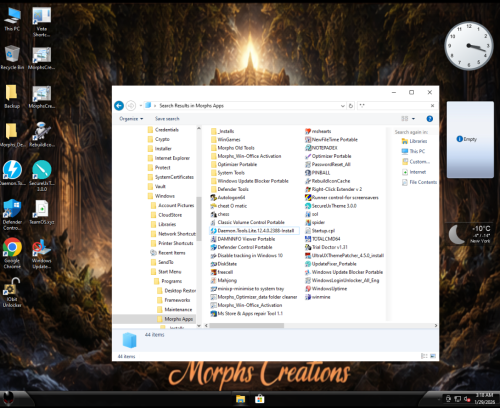
Task: Select the WindowsUptime file
Action: click(326, 289)
